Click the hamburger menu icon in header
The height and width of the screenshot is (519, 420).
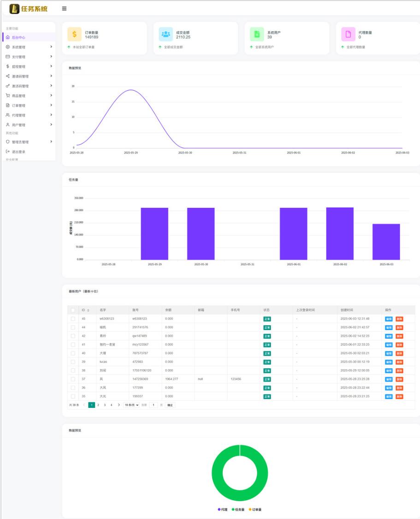[64, 8]
